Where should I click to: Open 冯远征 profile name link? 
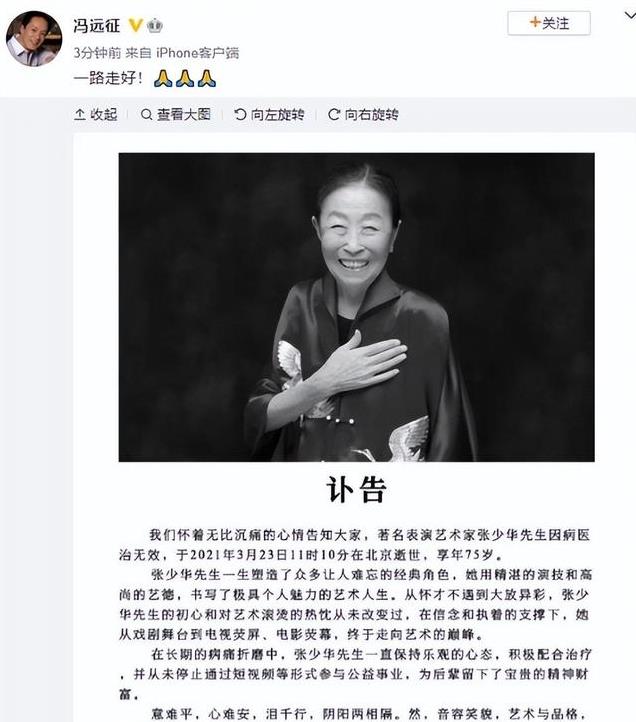click(97, 25)
